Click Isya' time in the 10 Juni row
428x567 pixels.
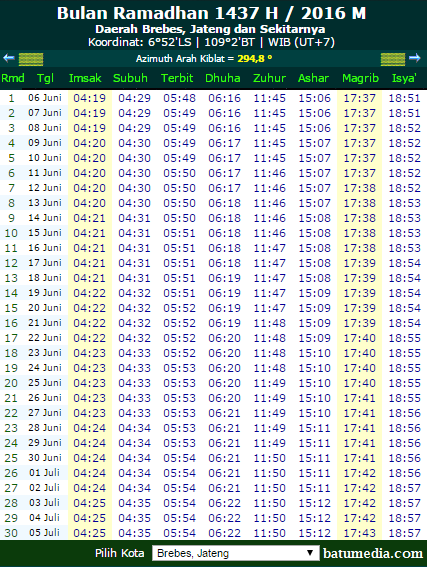point(405,158)
